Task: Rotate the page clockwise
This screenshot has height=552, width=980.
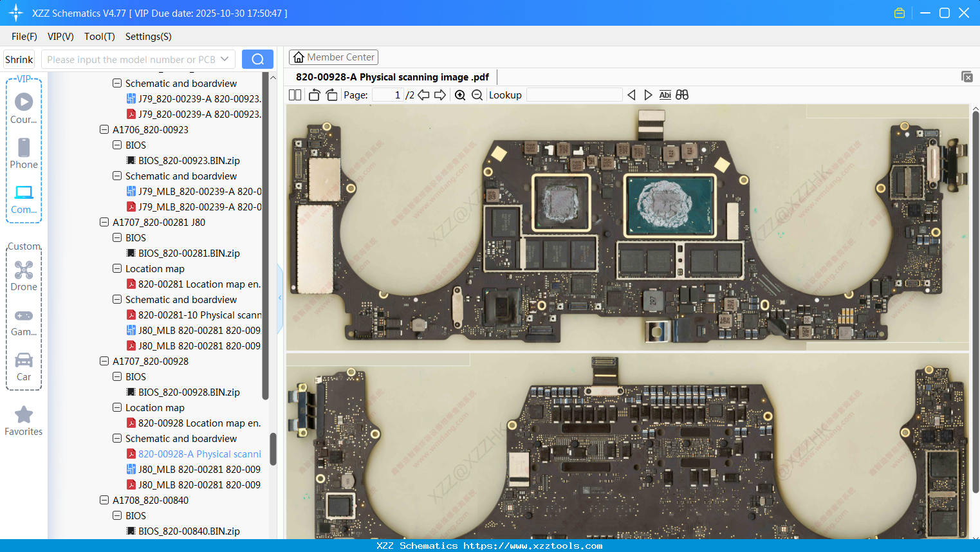Action: (x=331, y=95)
